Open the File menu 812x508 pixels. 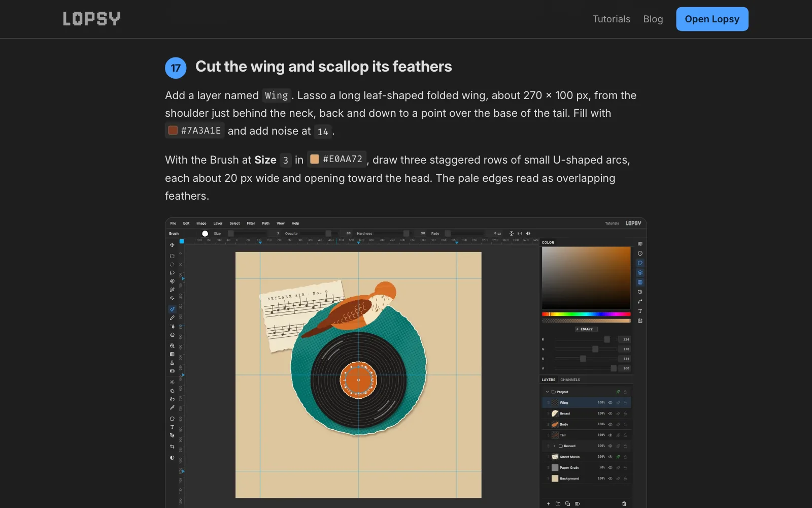(173, 223)
